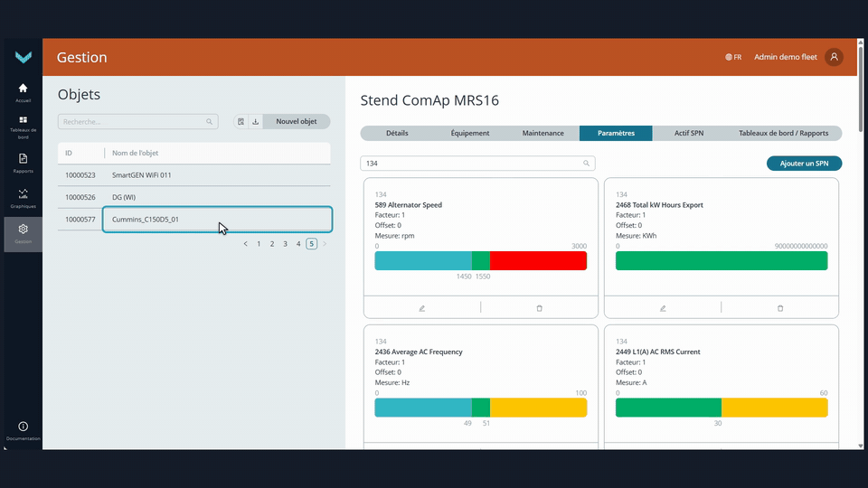Click the Alternator Speed blue range segment
This screenshot has width=868, height=488.
423,260
